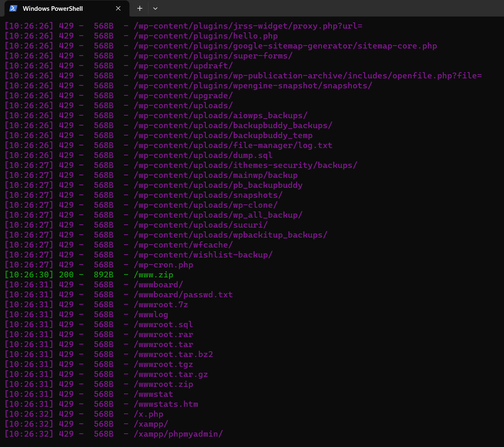Open the terminal tab dropdown chevron
The width and height of the screenshot is (504, 447).
(x=155, y=8)
